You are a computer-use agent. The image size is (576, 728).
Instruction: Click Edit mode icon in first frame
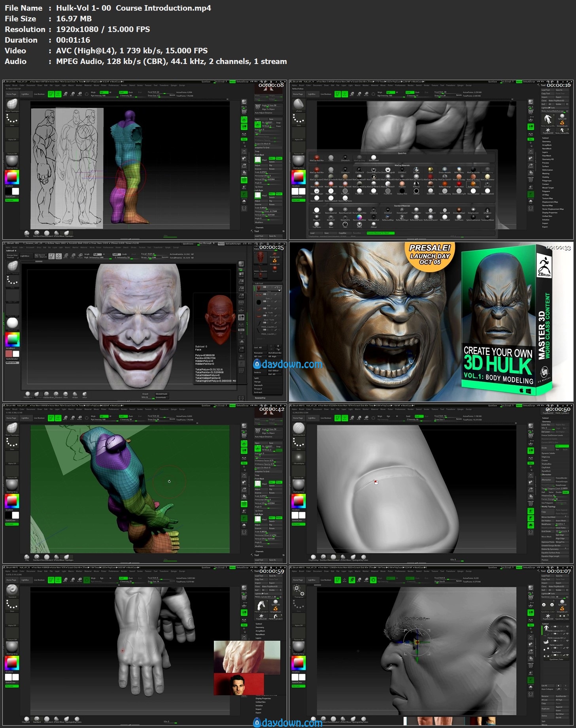pos(51,94)
